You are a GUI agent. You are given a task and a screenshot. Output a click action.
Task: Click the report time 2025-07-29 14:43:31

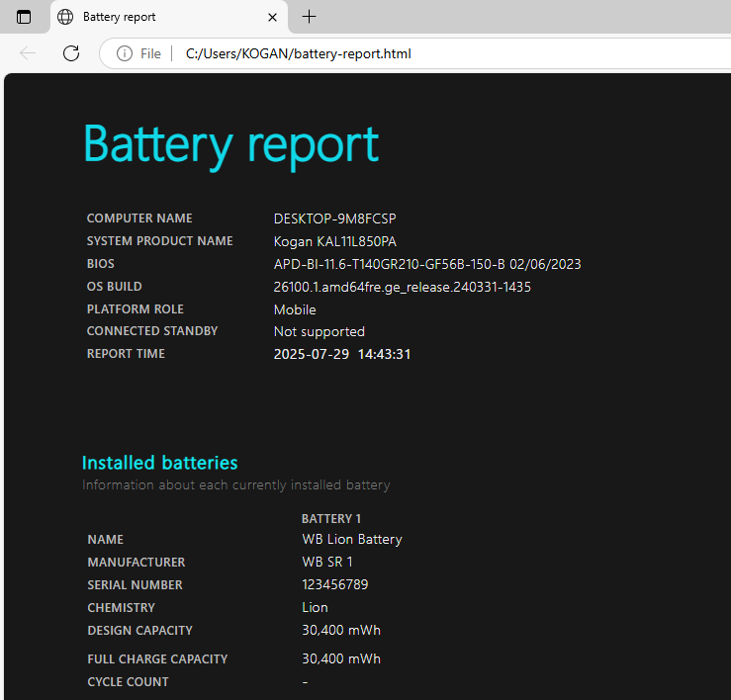(341, 354)
